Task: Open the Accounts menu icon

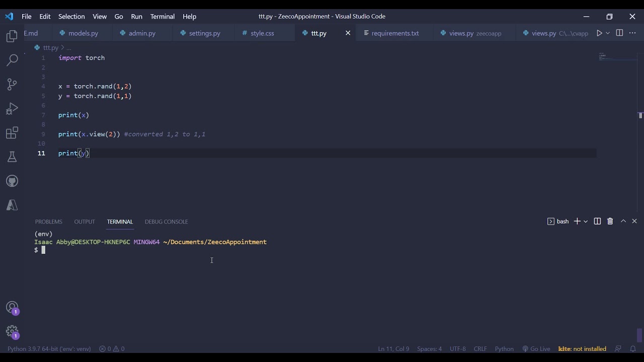Action: point(12,308)
